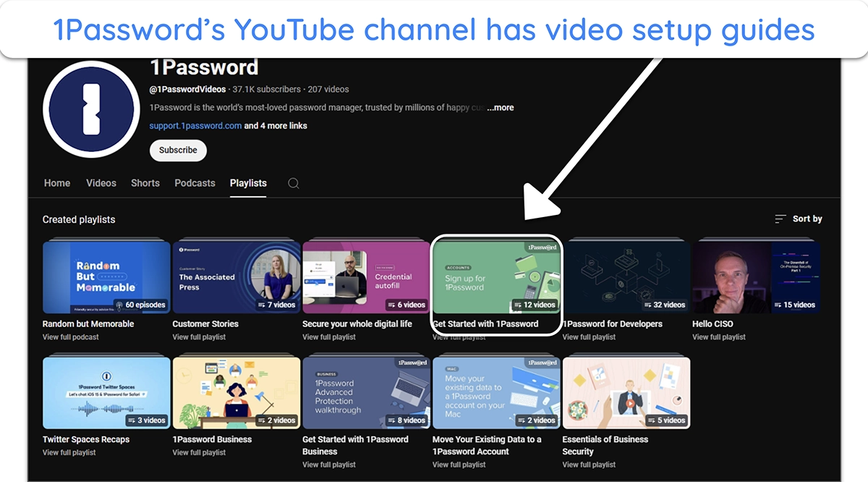Switch to the Videos tab
Image resolution: width=868 pixels, height=482 pixels.
pyautogui.click(x=101, y=183)
